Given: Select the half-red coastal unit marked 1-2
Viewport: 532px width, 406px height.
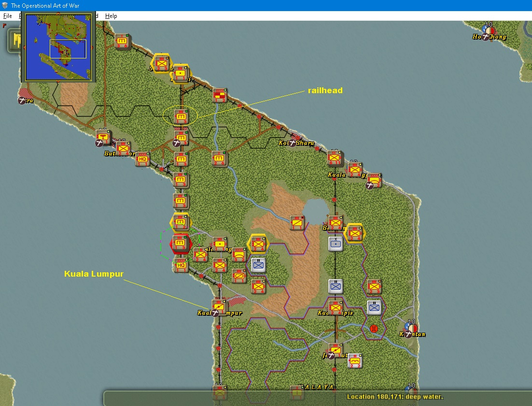Looking at the screenshot, I should [220, 95].
